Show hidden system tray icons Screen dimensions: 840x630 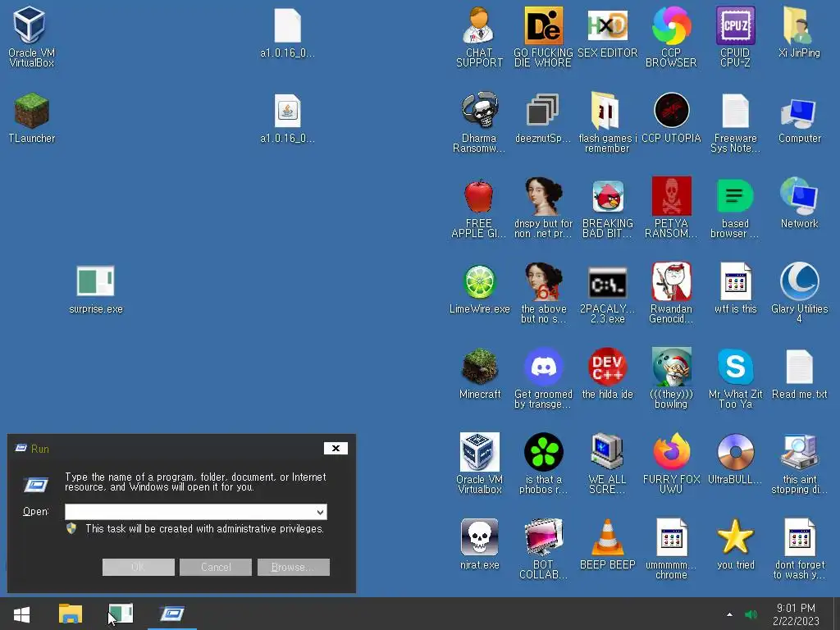pyautogui.click(x=729, y=614)
